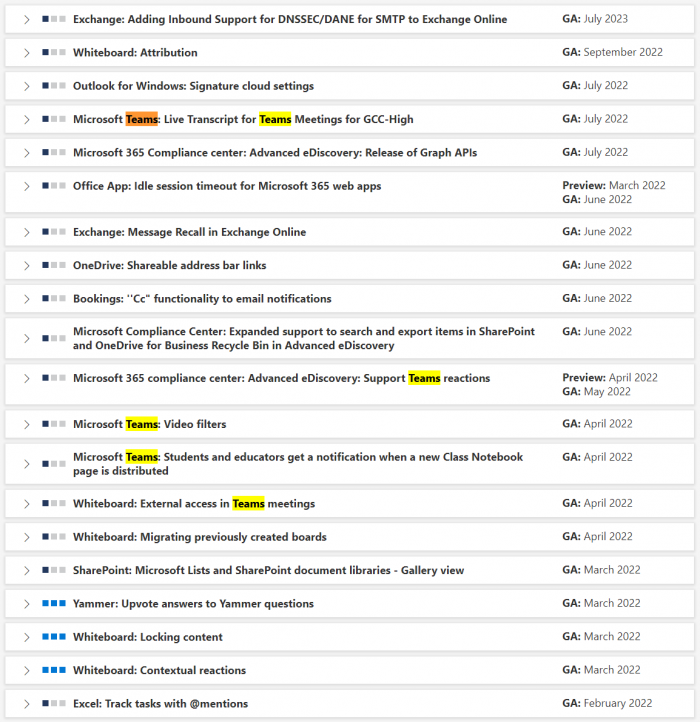
Task: Expand the Release of Graph APIs row
Action: click(x=27, y=153)
